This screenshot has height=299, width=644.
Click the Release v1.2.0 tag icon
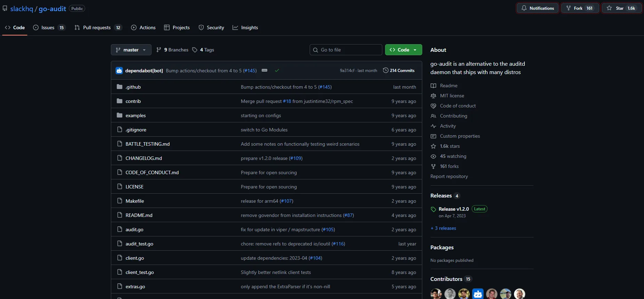click(433, 209)
